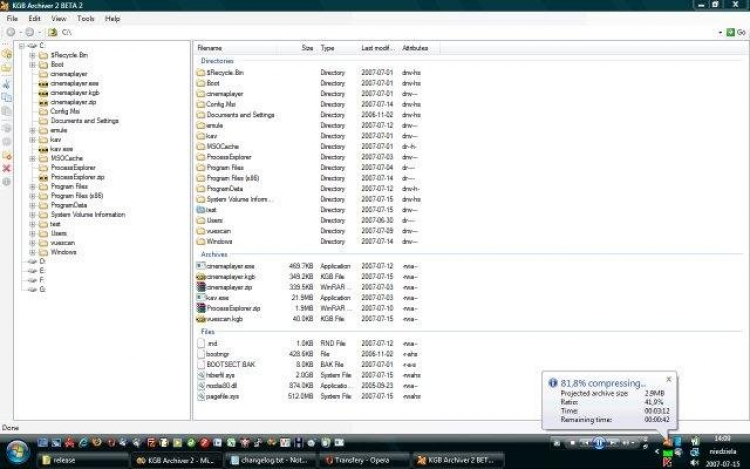The width and height of the screenshot is (750, 469).
Task: Select the Copy icon in the side toolbar
Action: click(x=7, y=98)
